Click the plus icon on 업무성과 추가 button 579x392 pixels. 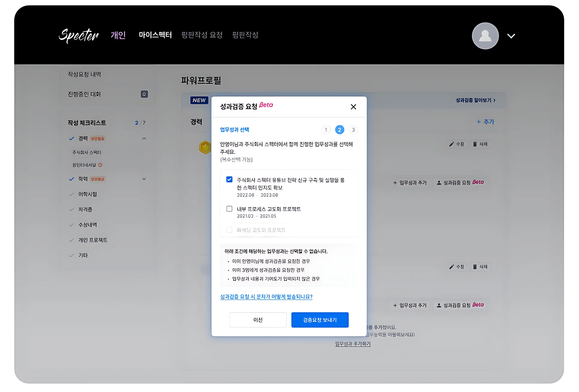tap(394, 183)
